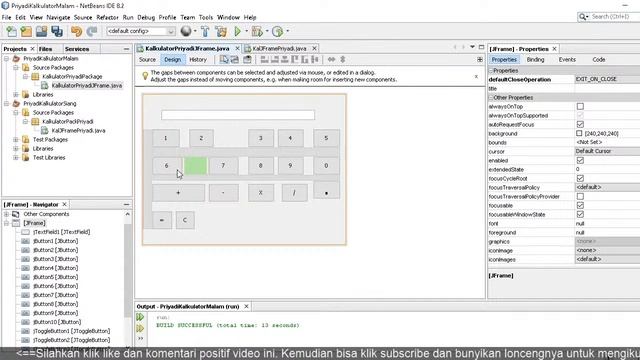
Task: Toggle the enabled property checkbox
Action: pyautogui.click(x=580, y=160)
